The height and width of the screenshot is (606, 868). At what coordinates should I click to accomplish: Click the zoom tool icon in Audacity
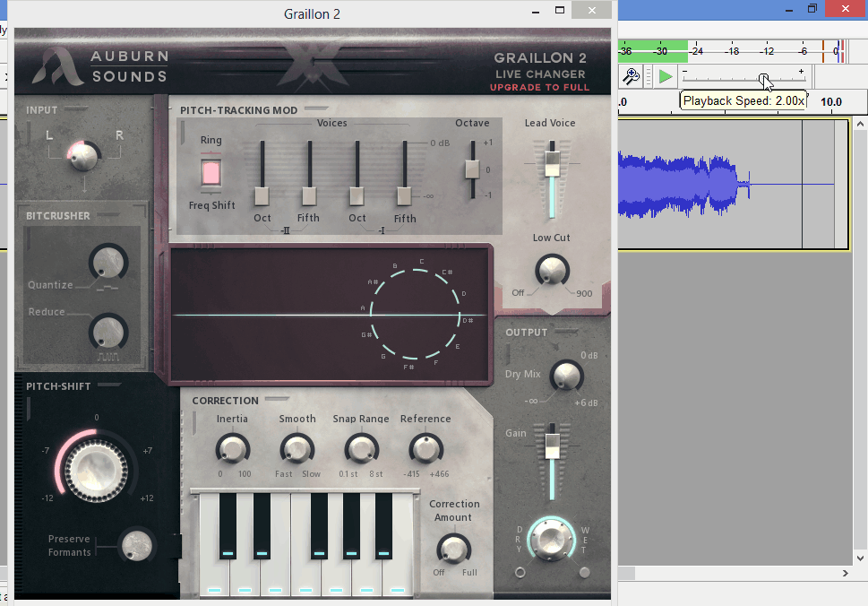[632, 76]
